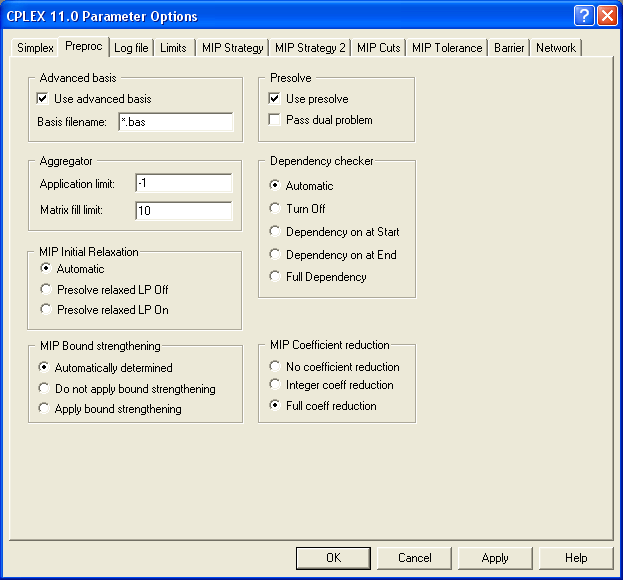Click the Basis filename field

click(x=176, y=122)
